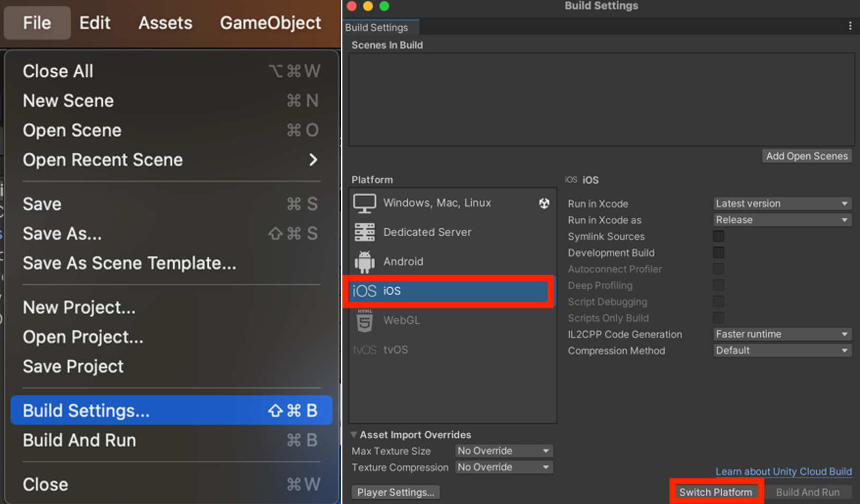Choose the Dedicated Server platform
The image size is (860, 504).
(427, 232)
